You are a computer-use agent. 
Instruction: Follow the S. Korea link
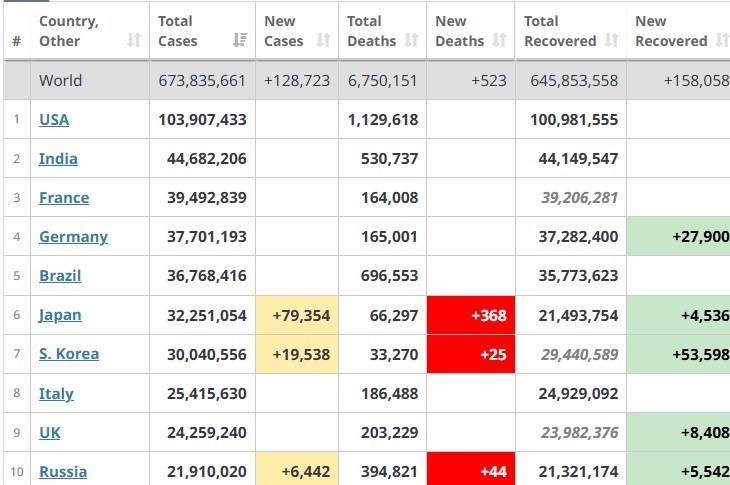click(x=69, y=354)
